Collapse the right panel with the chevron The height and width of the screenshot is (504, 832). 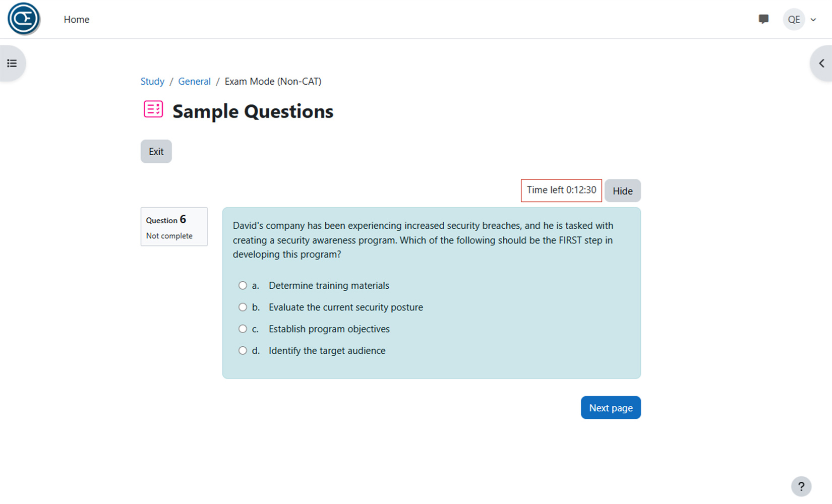821,62
